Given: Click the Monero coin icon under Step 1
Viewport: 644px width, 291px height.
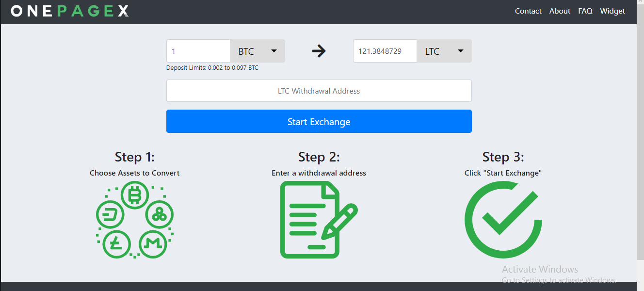Looking at the screenshot, I should 153,244.
